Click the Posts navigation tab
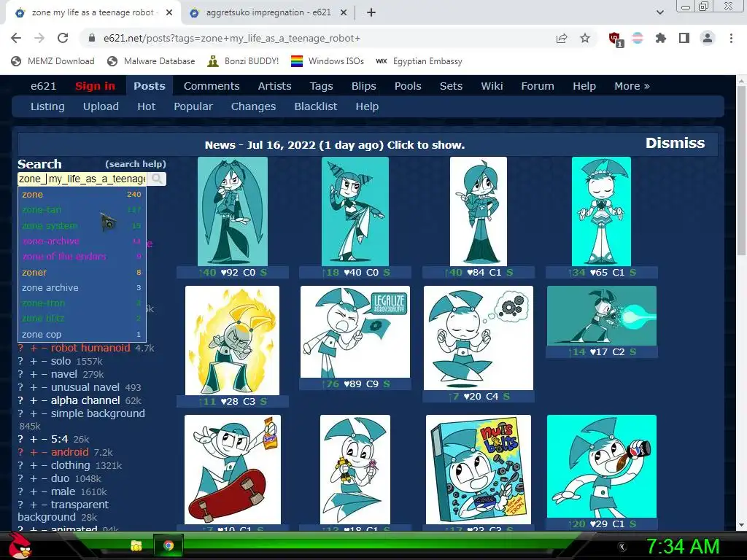Screen dimensions: 747x560 point(149,86)
